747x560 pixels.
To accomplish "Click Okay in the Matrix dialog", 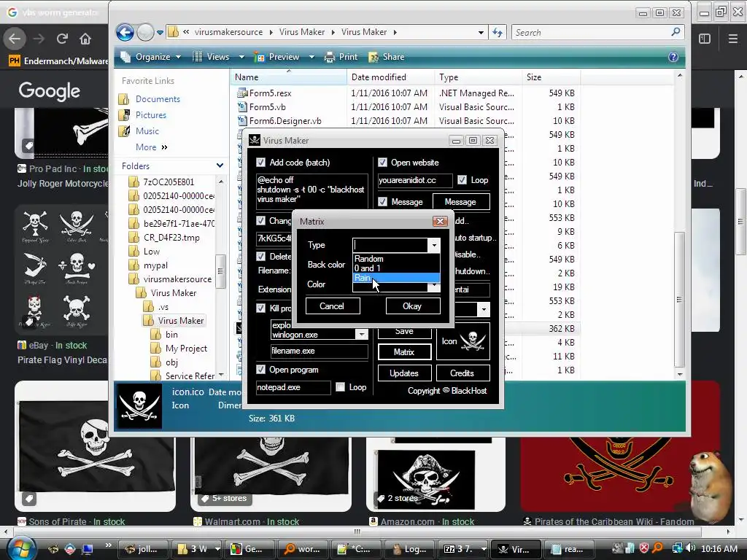I will tap(413, 306).
